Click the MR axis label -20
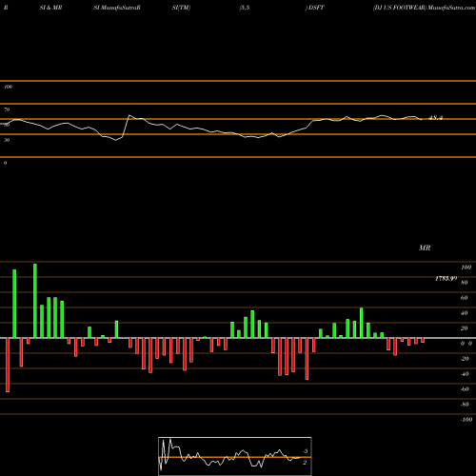 coord(465,359)
